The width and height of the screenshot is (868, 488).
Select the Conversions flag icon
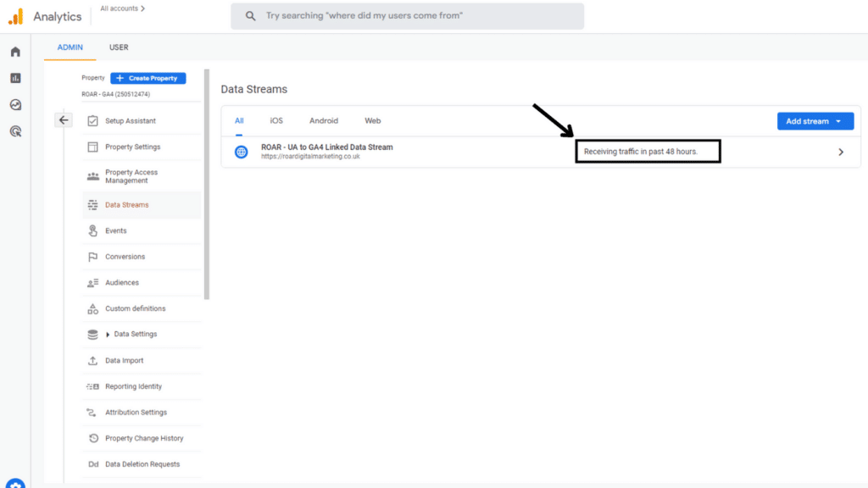(x=92, y=256)
